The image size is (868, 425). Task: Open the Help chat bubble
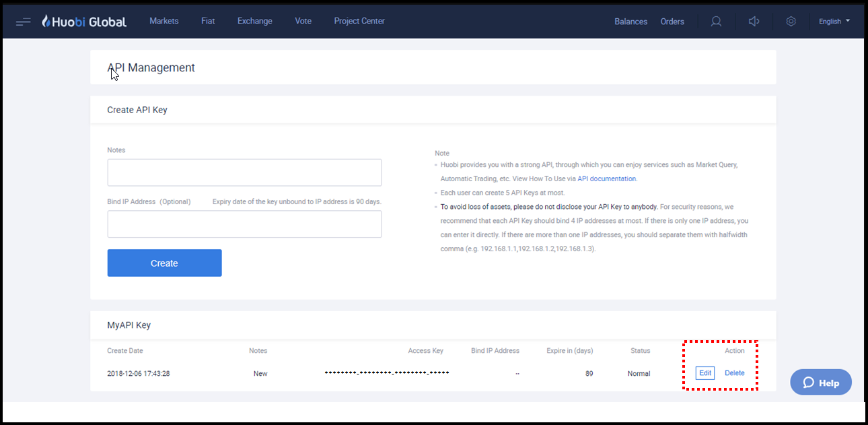(x=820, y=383)
